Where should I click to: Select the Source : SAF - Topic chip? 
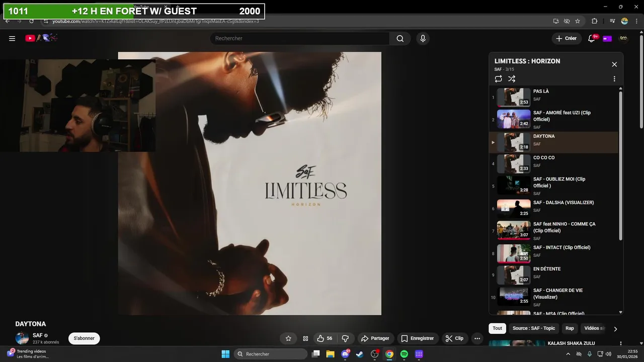tap(534, 328)
